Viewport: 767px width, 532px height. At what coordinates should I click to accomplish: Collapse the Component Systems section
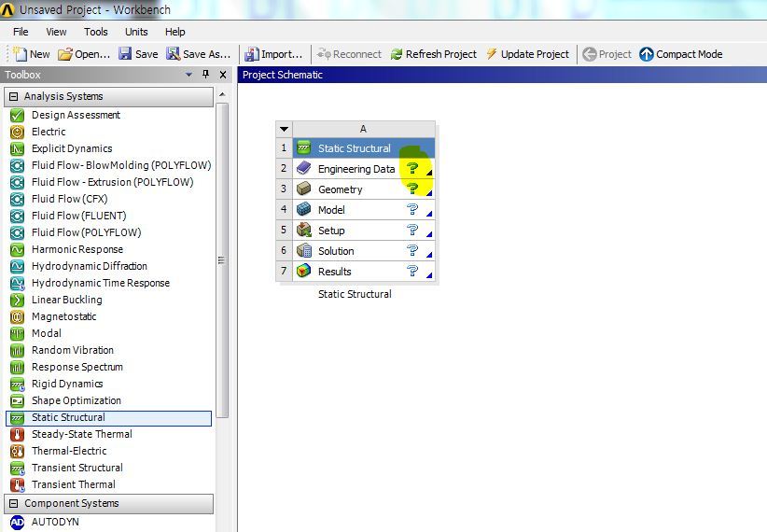[14, 504]
